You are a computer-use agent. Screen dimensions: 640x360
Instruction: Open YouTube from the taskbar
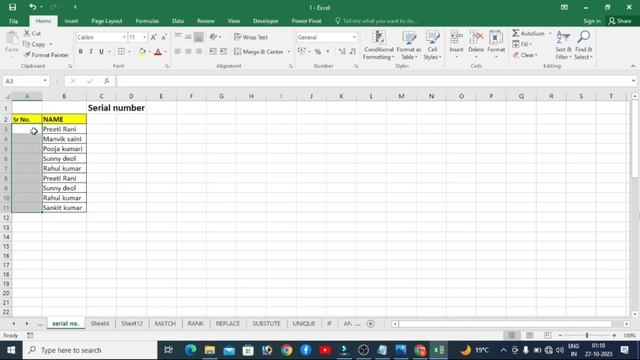(x=325, y=350)
